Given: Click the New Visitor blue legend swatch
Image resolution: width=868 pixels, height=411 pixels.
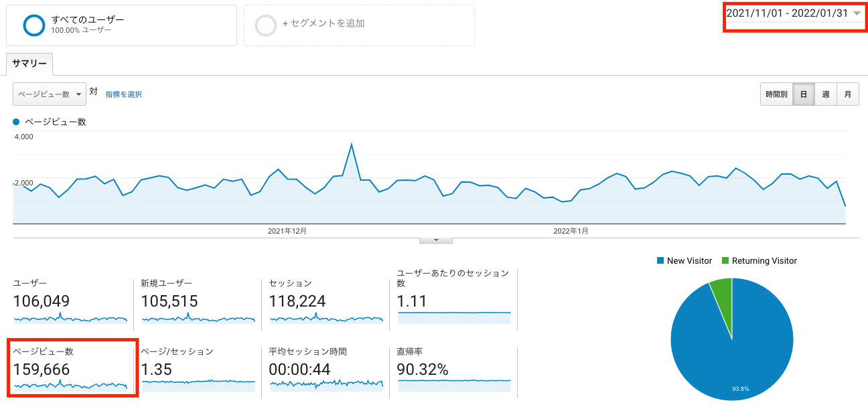Looking at the screenshot, I should click(x=660, y=260).
